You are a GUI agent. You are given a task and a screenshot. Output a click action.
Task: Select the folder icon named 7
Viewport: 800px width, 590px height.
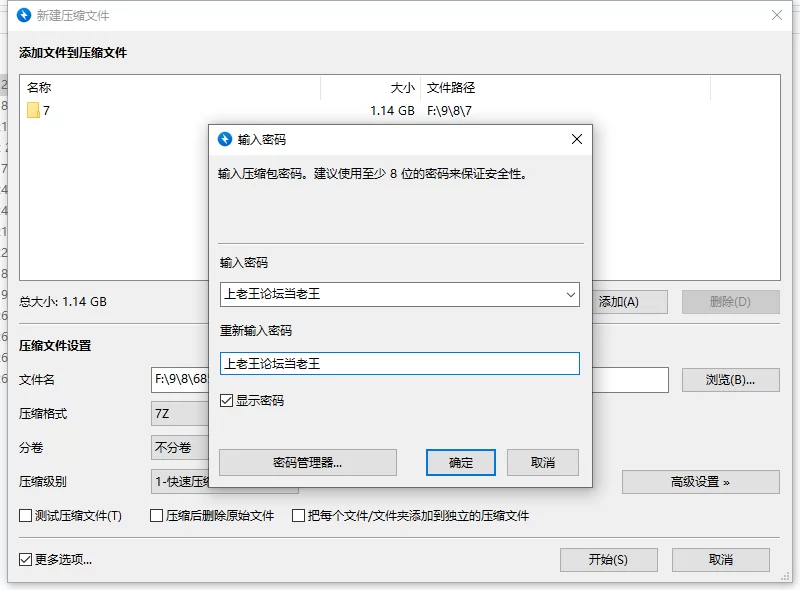point(33,111)
